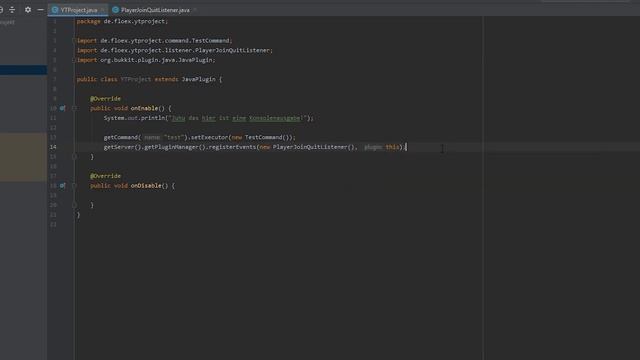Close the YTProject.java tab
The image size is (640, 360).
click(102, 10)
